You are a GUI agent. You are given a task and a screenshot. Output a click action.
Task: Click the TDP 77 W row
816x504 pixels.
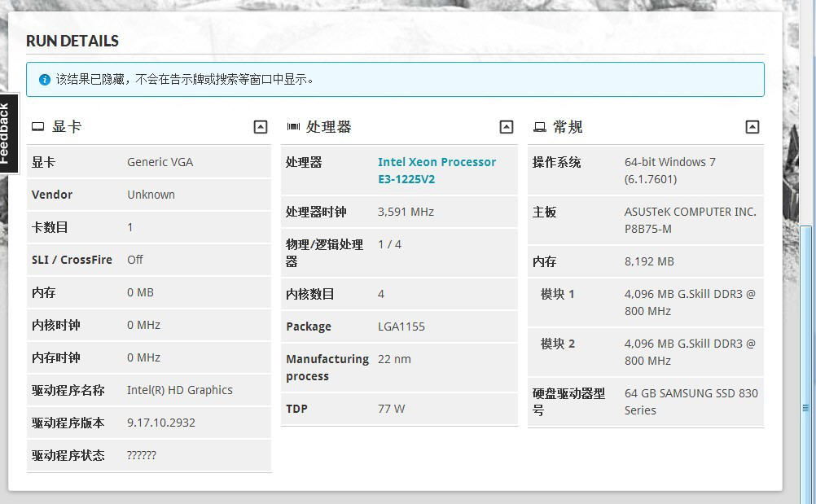(x=399, y=409)
